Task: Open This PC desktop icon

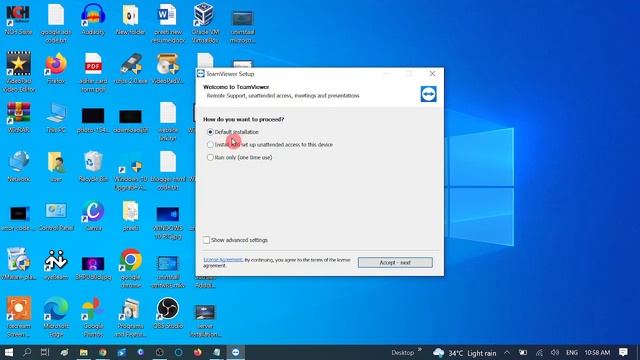Action: 56,118
